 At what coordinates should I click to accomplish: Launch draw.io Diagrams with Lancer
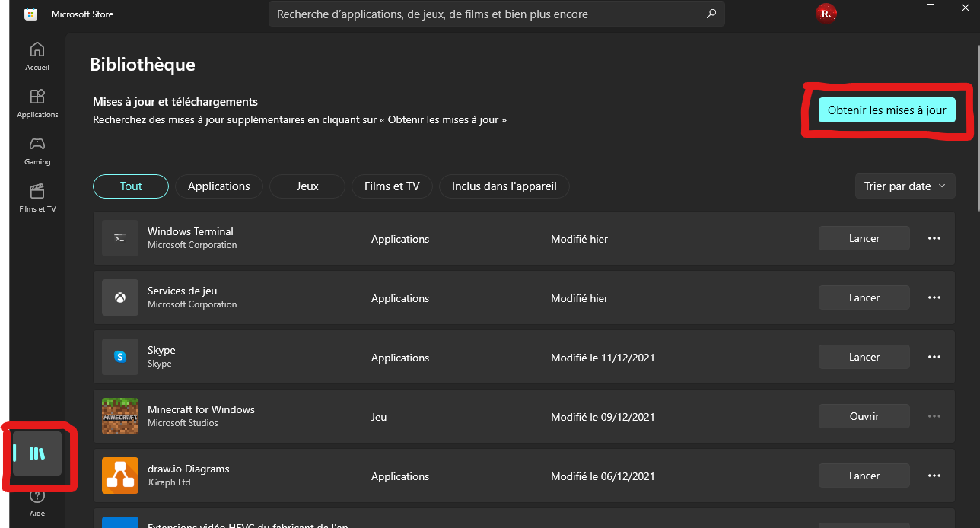click(x=864, y=476)
